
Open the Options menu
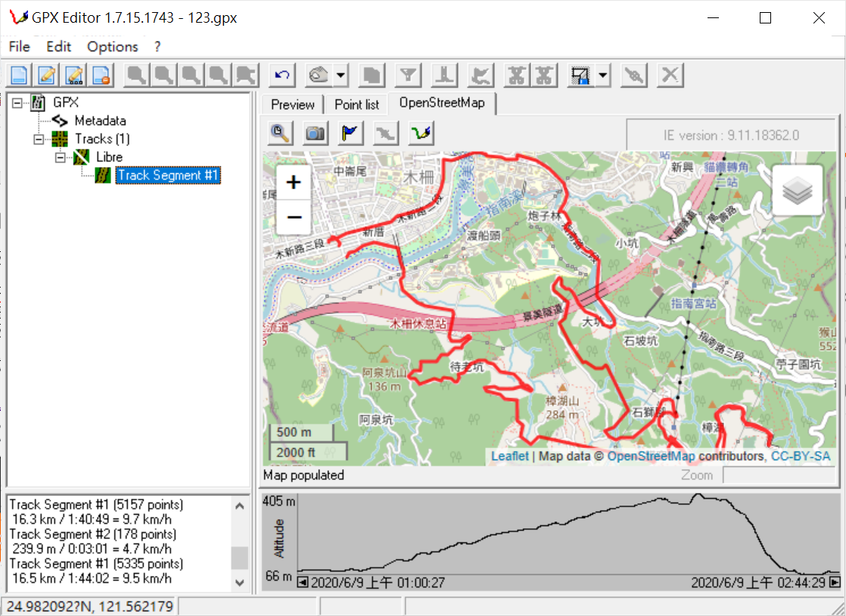pyautogui.click(x=112, y=47)
